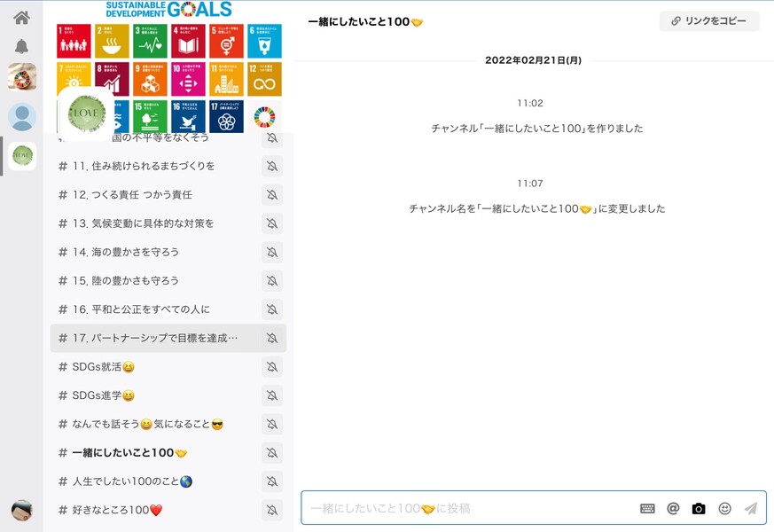This screenshot has height=532, width=774.
Task: Click the @ mention icon
Action: point(673,508)
